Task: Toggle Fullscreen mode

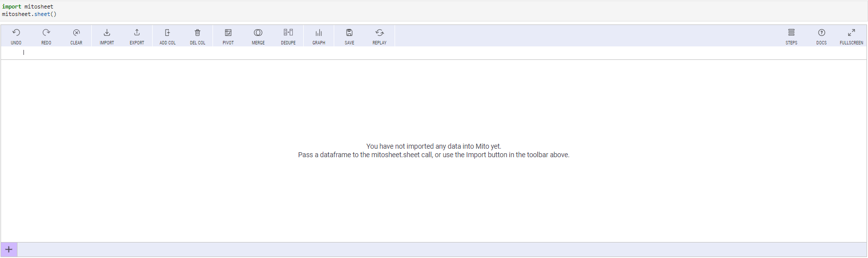Action: point(852,36)
